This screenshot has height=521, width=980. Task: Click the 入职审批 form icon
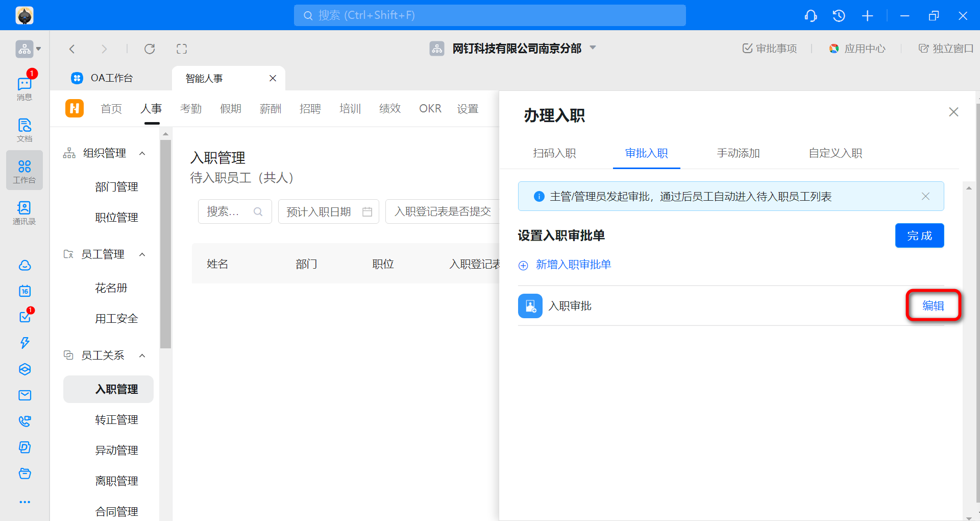tap(530, 306)
